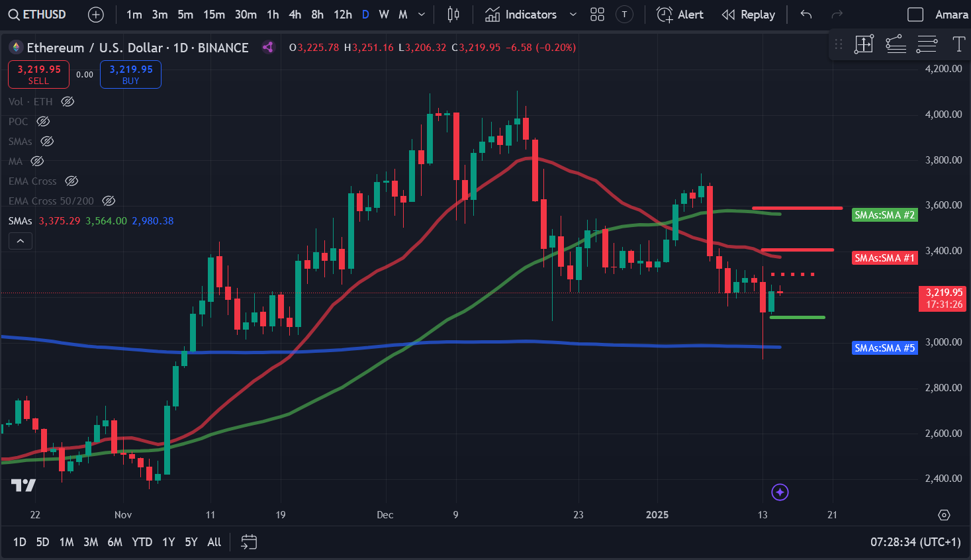Image resolution: width=971 pixels, height=560 pixels.
Task: Set the date range to 6M
Action: click(x=115, y=542)
